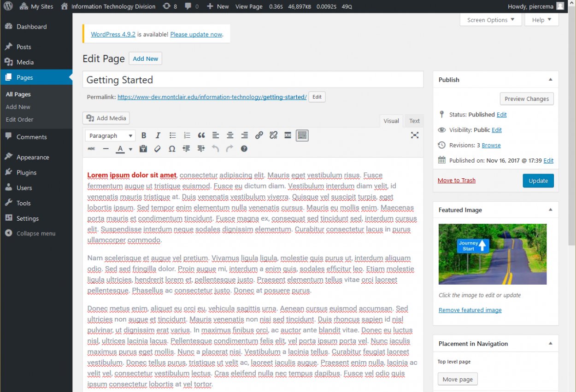Click the Update button to save
The height and width of the screenshot is (392, 576).
click(538, 181)
